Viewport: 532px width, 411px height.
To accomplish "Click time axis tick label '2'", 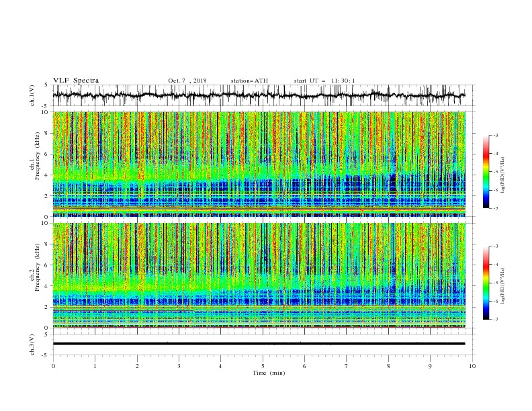I will point(137,366).
